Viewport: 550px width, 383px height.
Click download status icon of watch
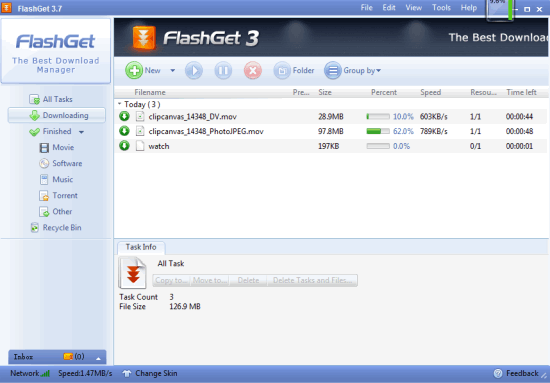[x=124, y=146]
